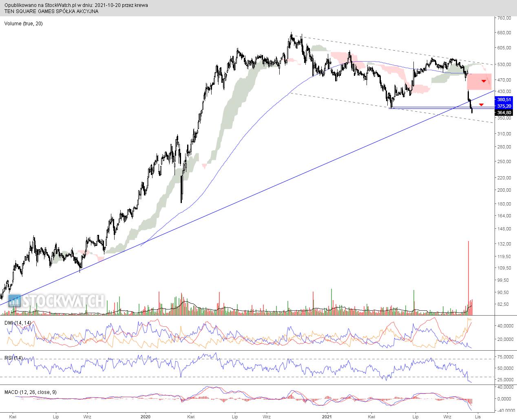Select the black 364,80 current price tag
The image size is (517, 420).
click(504, 113)
